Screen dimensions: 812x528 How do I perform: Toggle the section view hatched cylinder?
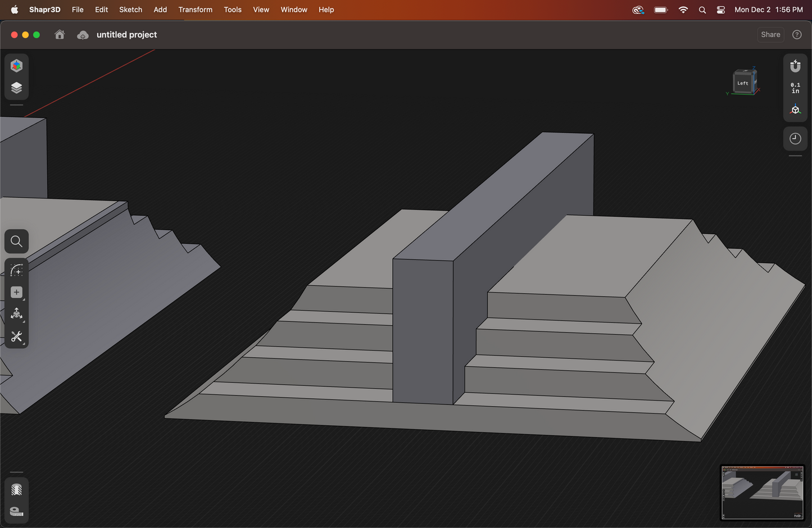16,490
